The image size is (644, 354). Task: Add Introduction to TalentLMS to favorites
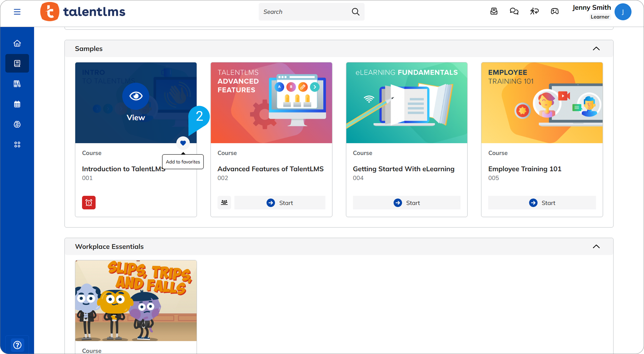click(x=183, y=143)
